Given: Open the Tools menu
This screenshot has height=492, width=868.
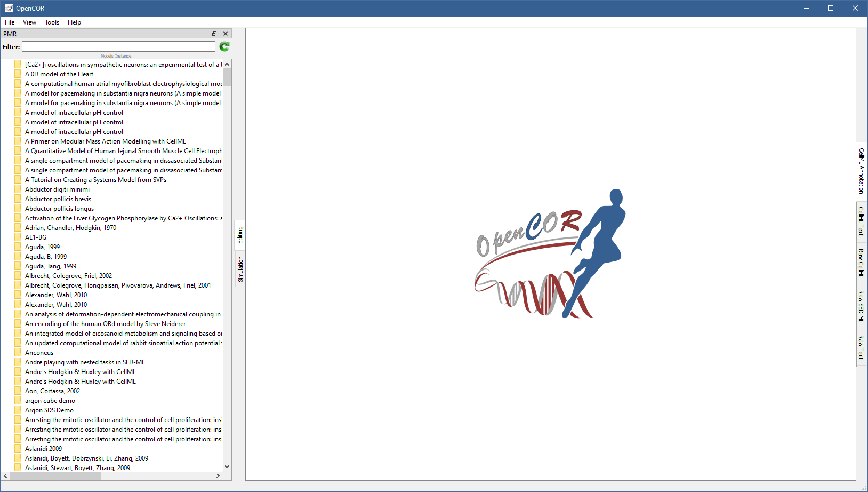Looking at the screenshot, I should [52, 22].
